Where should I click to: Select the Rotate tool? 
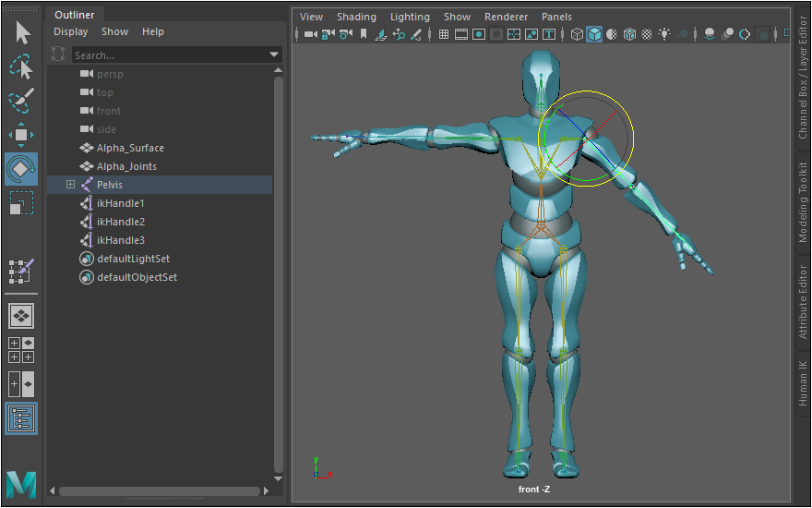pyautogui.click(x=21, y=169)
